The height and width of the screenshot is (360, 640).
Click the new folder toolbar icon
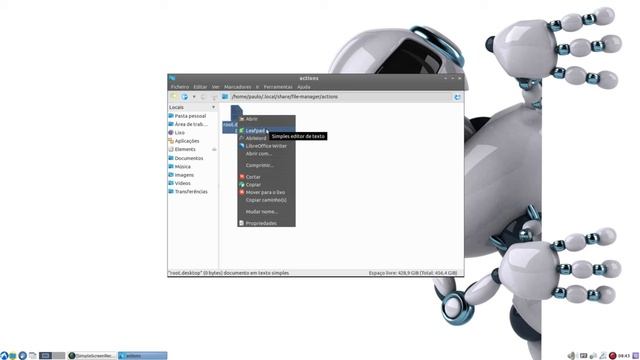point(174,97)
